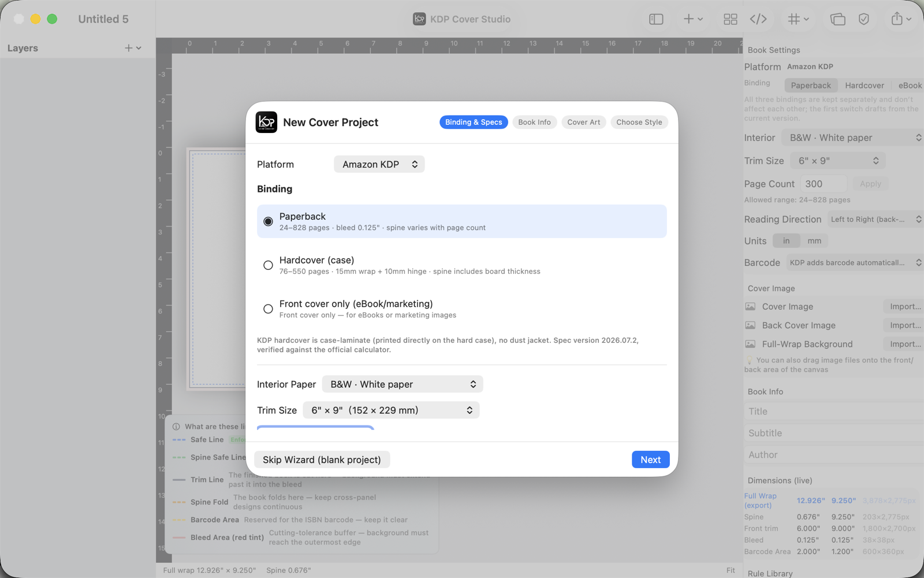Open the Interior dropdown in Book Settings
The height and width of the screenshot is (578, 924).
pyautogui.click(x=853, y=138)
